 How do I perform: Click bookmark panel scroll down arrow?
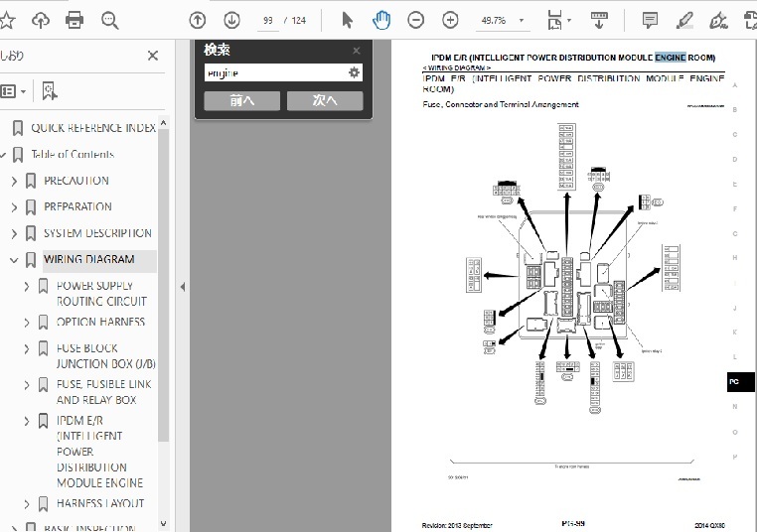click(x=163, y=524)
